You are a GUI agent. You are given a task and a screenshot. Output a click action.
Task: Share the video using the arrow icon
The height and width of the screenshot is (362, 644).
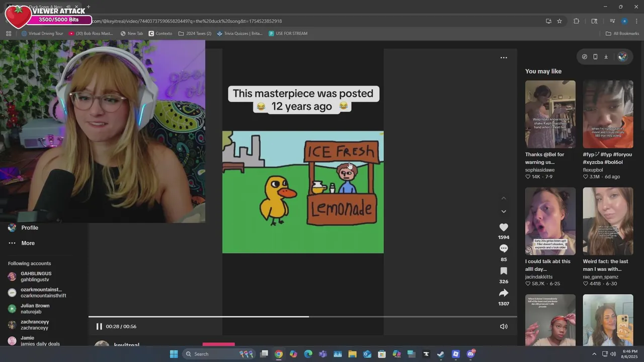[504, 293]
